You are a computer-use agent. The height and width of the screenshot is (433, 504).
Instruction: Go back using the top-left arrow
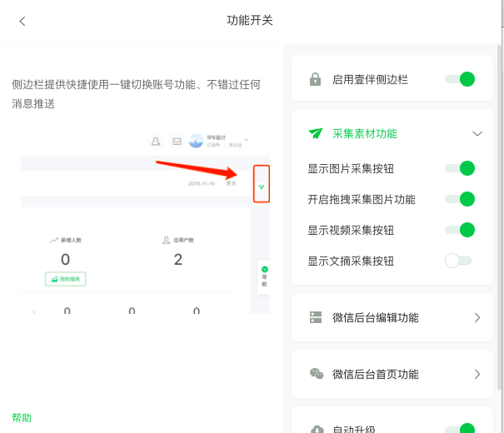click(x=22, y=21)
